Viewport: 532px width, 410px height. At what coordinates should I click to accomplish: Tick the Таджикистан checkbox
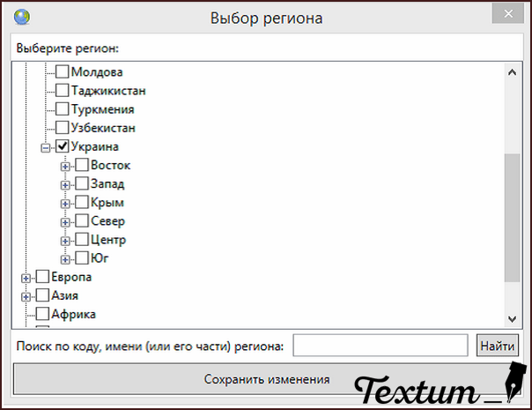(62, 90)
